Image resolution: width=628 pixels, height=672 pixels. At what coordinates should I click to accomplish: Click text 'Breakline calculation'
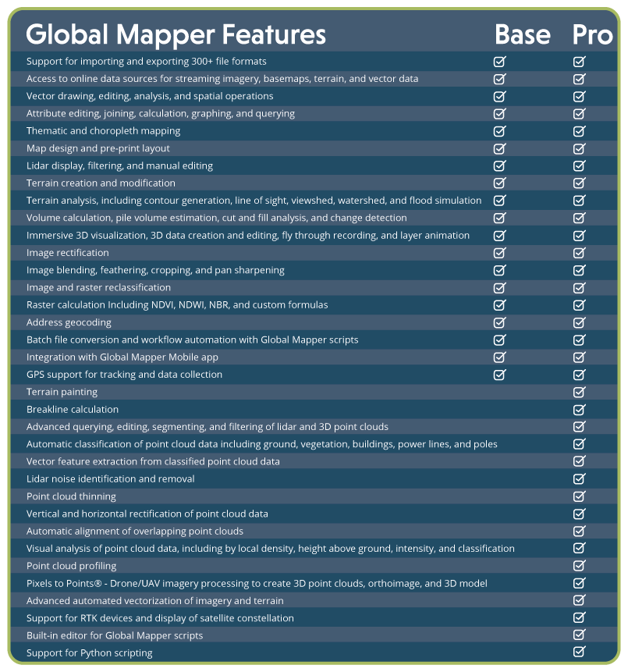[73, 410]
